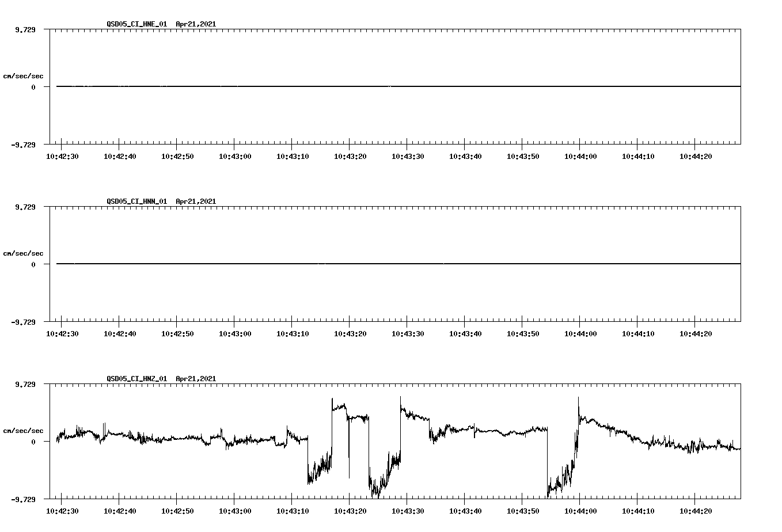The width and height of the screenshot is (782, 532).
Task: Click the cm/sec/sec axis label on HNZ plot
Action: [24, 429]
